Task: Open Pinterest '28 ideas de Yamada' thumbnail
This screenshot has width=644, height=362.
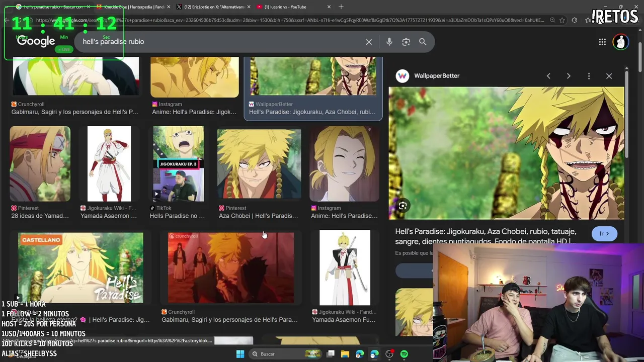Action: pos(40,164)
